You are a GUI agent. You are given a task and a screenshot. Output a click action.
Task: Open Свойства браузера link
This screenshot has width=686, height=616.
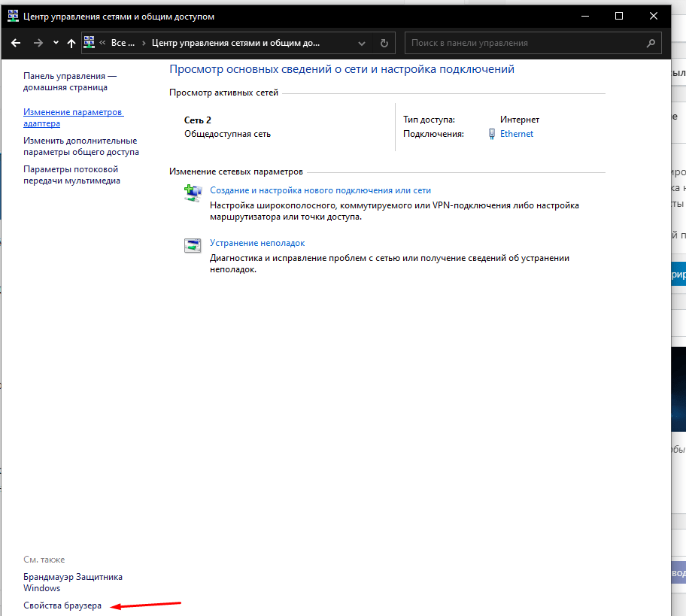[62, 605]
